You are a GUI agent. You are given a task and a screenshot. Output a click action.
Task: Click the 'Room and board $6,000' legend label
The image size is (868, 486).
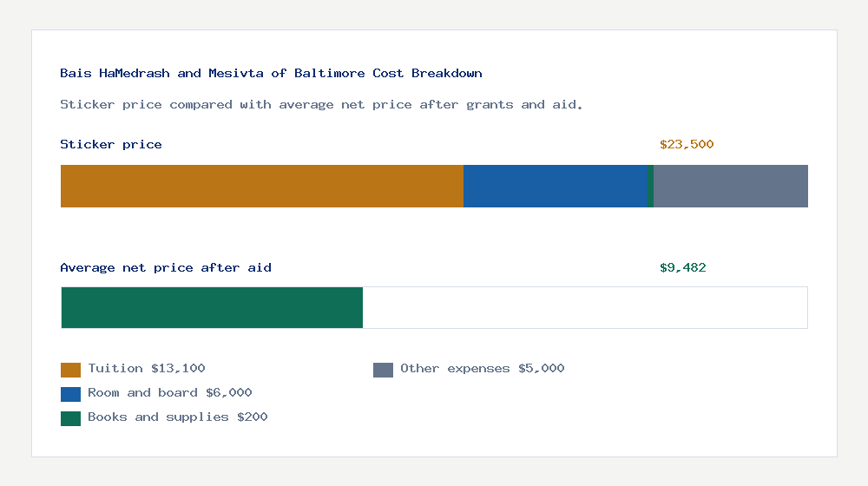coord(170,393)
